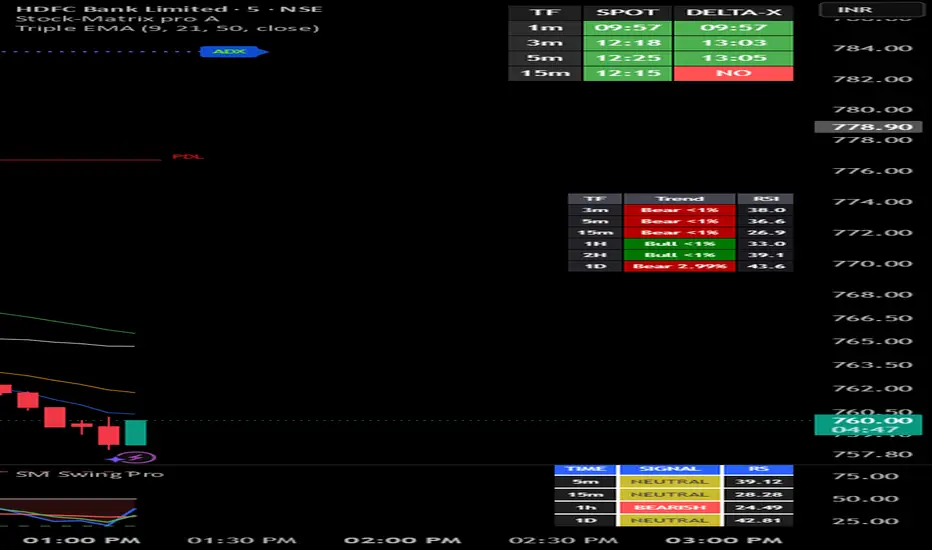The width and height of the screenshot is (932, 550).
Task: Click the last green candle on the chart
Action: (x=136, y=432)
